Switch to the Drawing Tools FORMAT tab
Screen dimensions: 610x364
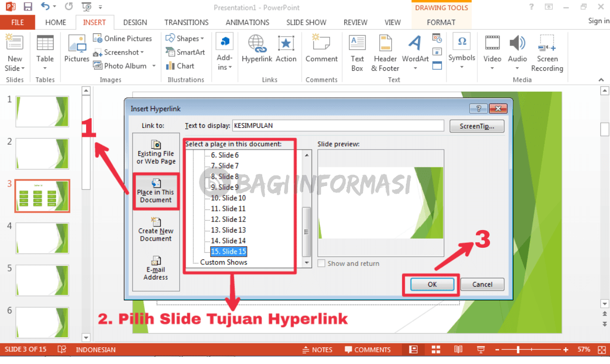(441, 22)
